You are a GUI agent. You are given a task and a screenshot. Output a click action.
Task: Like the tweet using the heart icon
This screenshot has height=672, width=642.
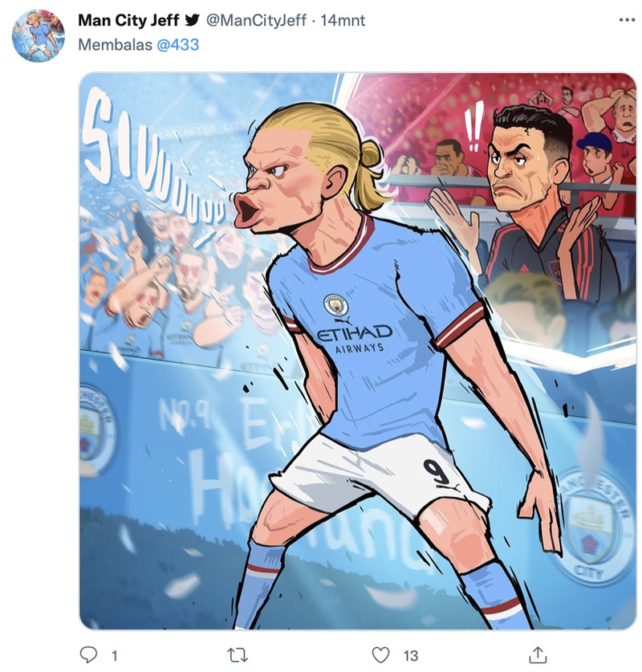(x=380, y=657)
